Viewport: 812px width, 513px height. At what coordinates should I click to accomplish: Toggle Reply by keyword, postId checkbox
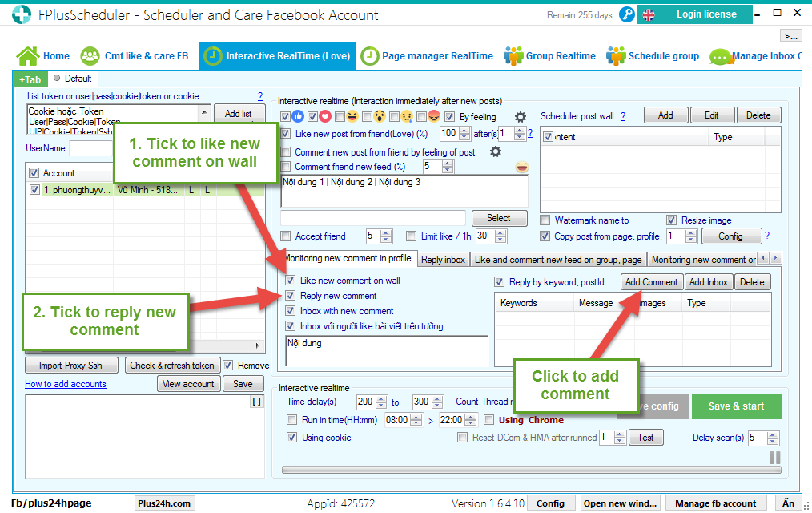tap(499, 282)
